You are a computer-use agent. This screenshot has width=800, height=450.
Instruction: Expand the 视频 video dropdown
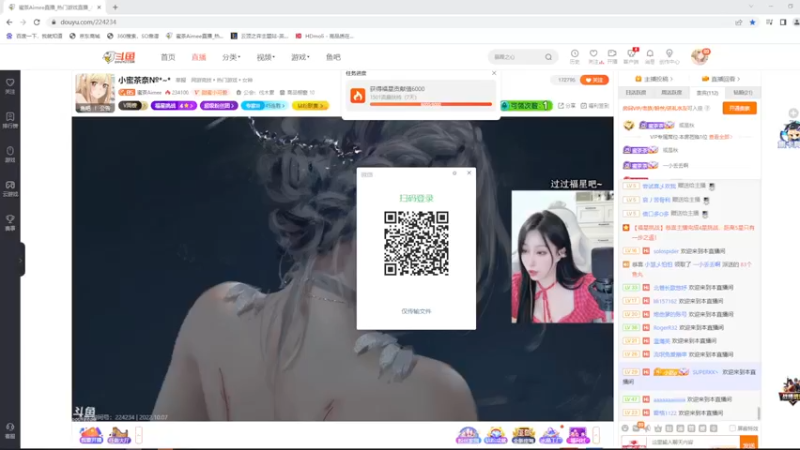(x=265, y=57)
